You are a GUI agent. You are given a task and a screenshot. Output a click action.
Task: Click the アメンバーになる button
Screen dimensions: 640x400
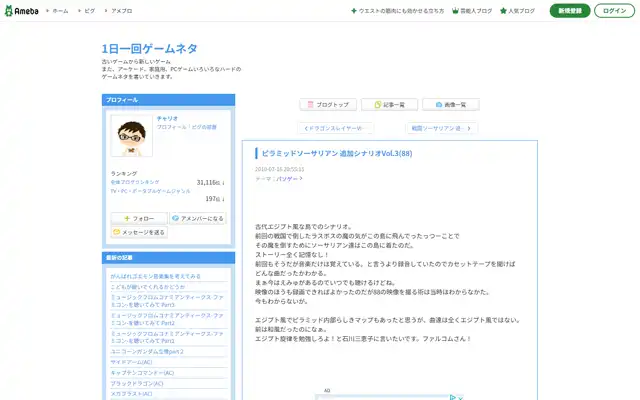click(198, 218)
